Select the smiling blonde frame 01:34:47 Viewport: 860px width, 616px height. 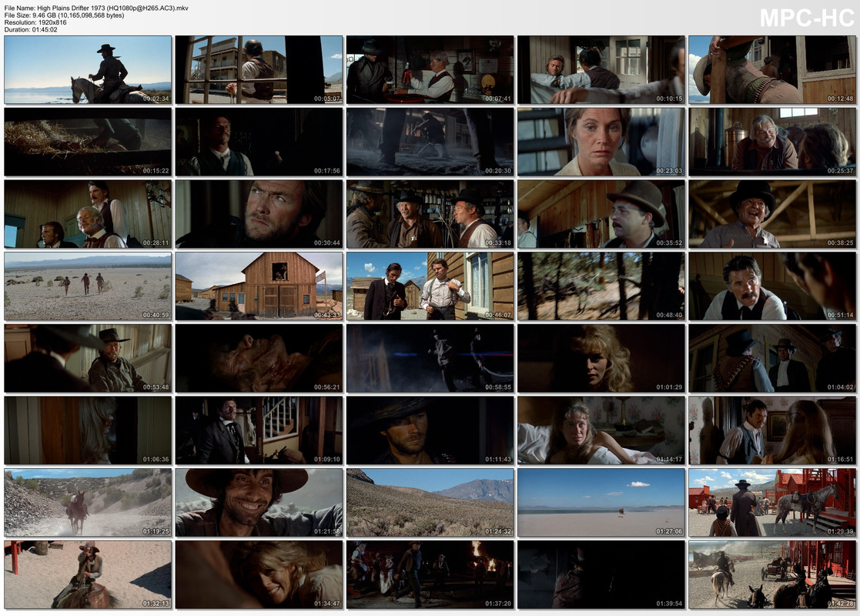pos(259,575)
